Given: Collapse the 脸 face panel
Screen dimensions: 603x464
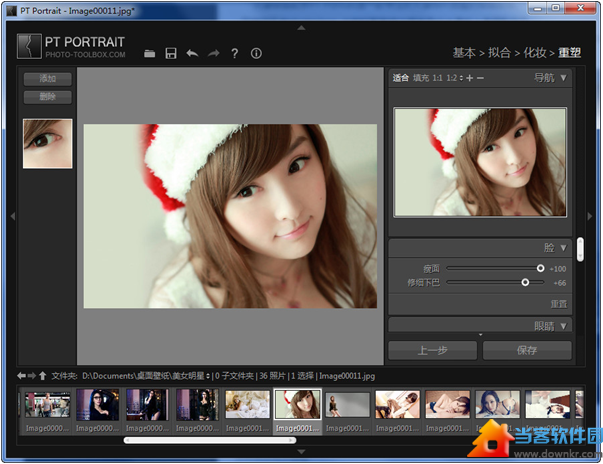Looking at the screenshot, I should coord(563,247).
